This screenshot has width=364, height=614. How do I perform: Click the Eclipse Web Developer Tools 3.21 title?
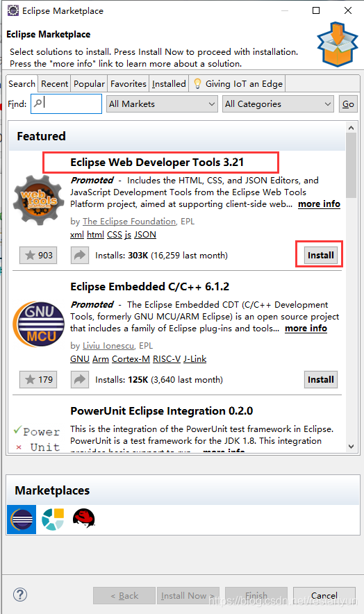[x=157, y=162]
